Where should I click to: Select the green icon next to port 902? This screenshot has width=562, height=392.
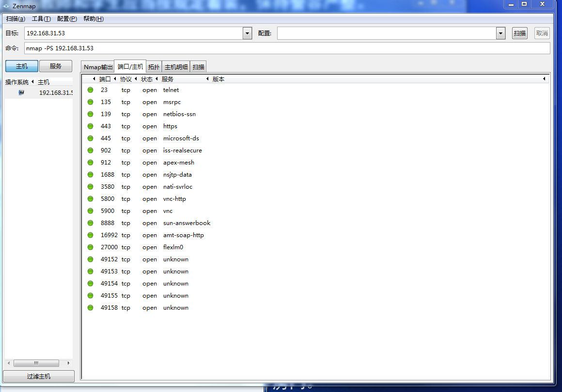coord(90,151)
